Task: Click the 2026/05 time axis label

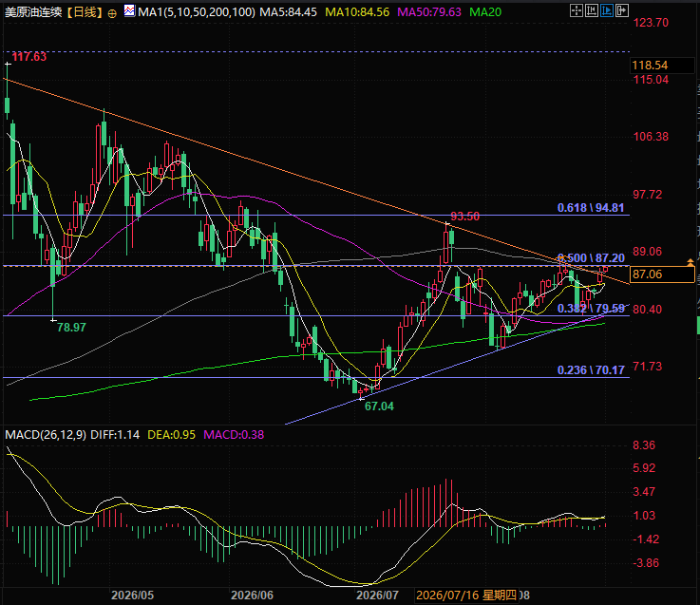Action: (132, 596)
